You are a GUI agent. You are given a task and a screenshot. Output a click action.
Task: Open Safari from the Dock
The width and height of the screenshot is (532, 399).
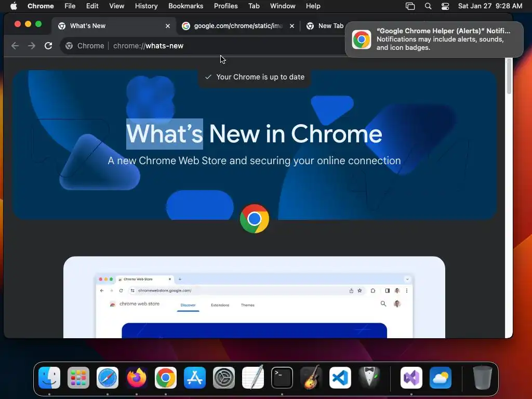(x=108, y=378)
